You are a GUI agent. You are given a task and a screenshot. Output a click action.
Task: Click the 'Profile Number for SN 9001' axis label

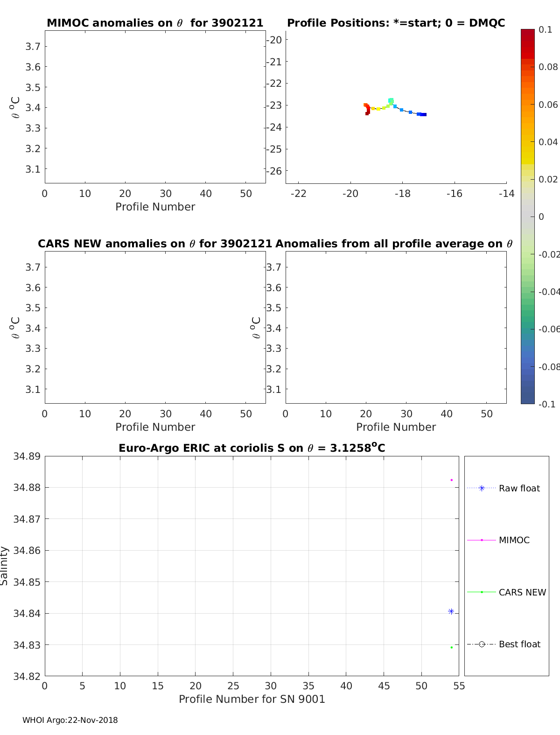252,699
